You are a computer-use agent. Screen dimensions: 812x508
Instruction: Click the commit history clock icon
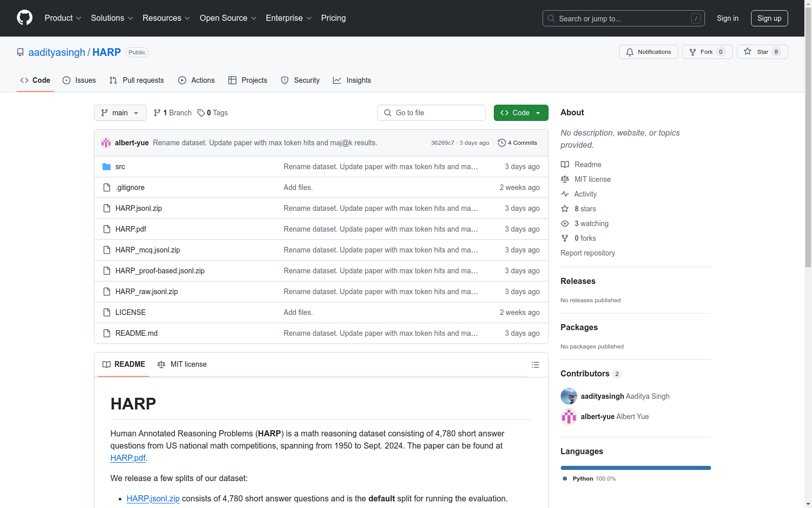[x=502, y=143]
